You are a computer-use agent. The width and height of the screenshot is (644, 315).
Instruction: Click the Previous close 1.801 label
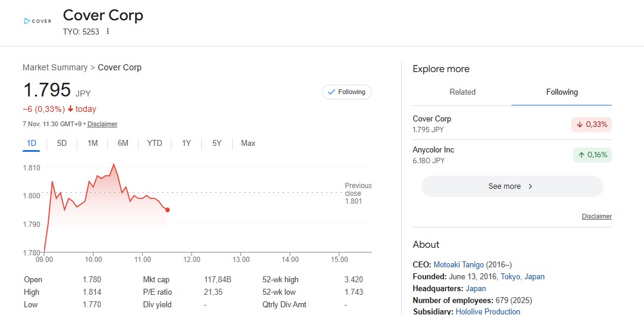[358, 194]
